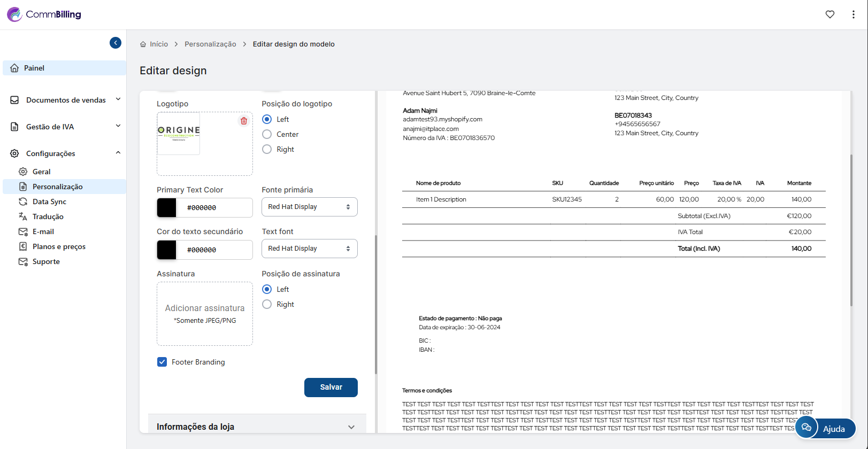This screenshot has height=449, width=868.
Task: Set signature position to Right
Action: point(267,304)
